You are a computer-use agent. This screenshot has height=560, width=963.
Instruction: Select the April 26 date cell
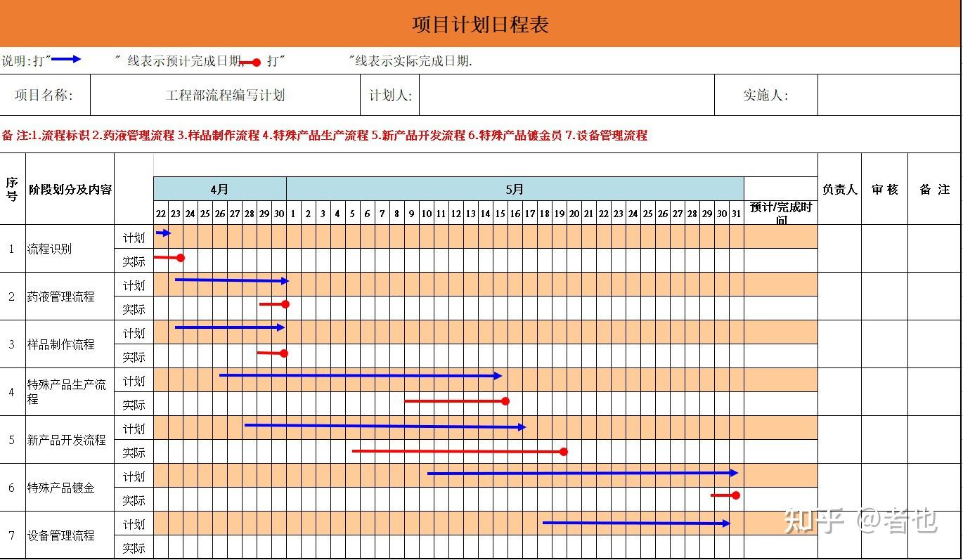tap(220, 213)
